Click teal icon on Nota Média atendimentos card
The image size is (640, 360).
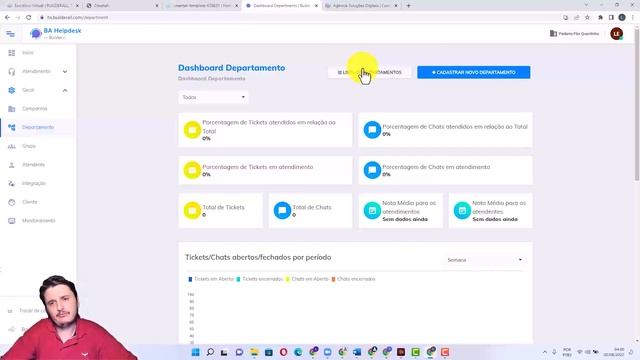(x=372, y=210)
